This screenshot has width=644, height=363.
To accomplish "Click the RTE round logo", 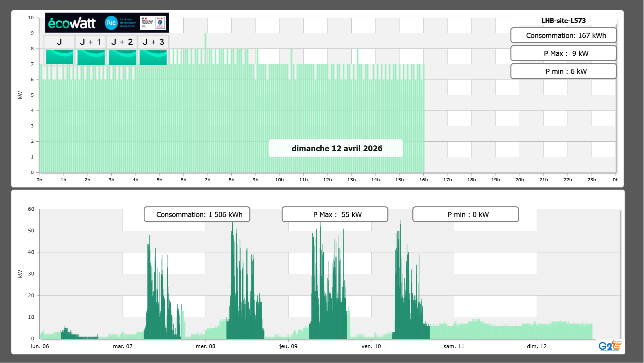I will tap(111, 23).
